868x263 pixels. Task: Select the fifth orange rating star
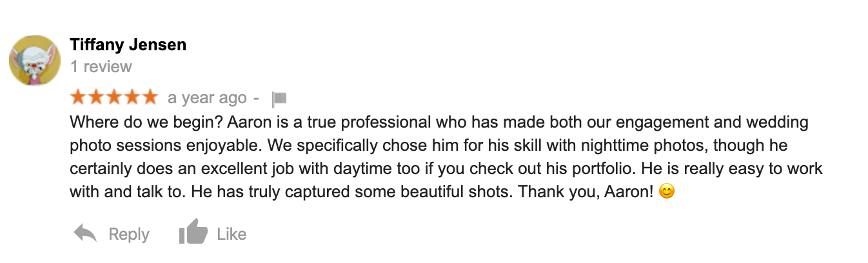click(x=150, y=97)
